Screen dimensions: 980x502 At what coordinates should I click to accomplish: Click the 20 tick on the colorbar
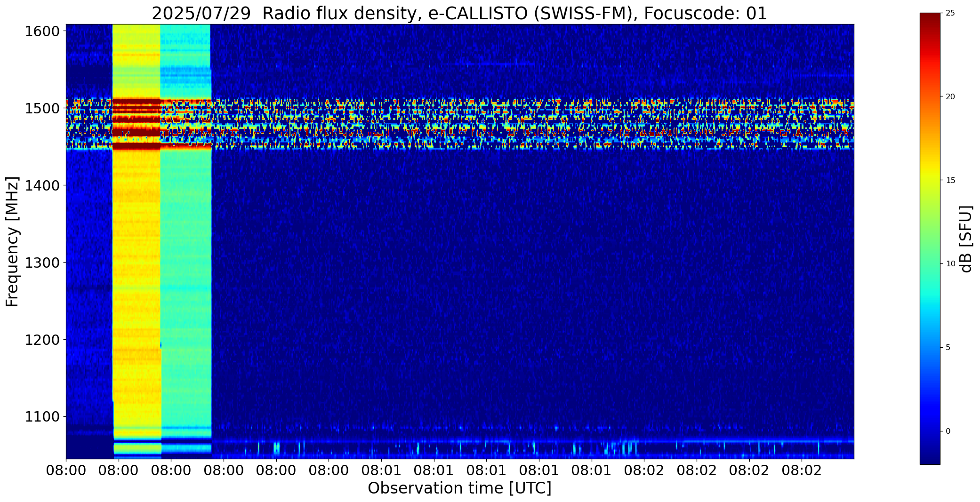point(950,96)
